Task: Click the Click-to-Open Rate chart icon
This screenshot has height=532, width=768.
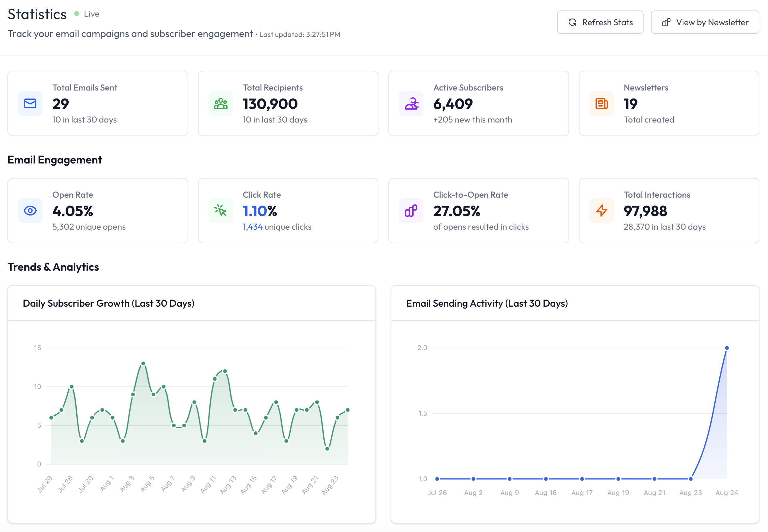Action: click(411, 211)
